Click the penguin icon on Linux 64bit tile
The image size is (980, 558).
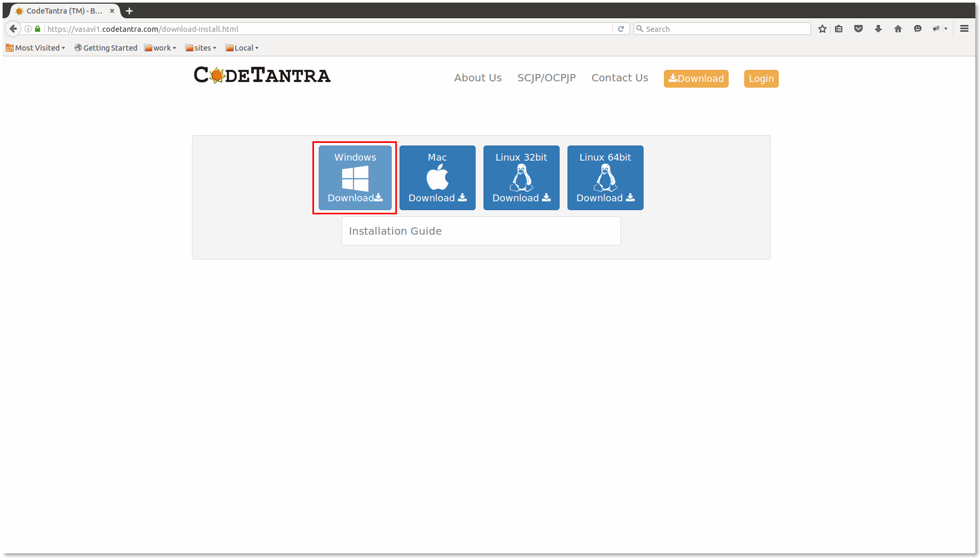coord(605,178)
